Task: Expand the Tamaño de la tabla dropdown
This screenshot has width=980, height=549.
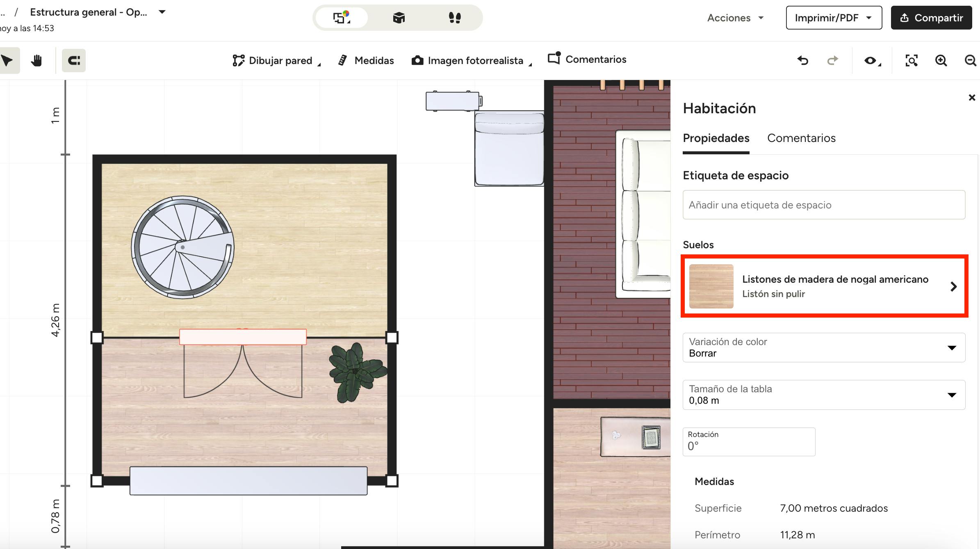Action: pos(824,395)
